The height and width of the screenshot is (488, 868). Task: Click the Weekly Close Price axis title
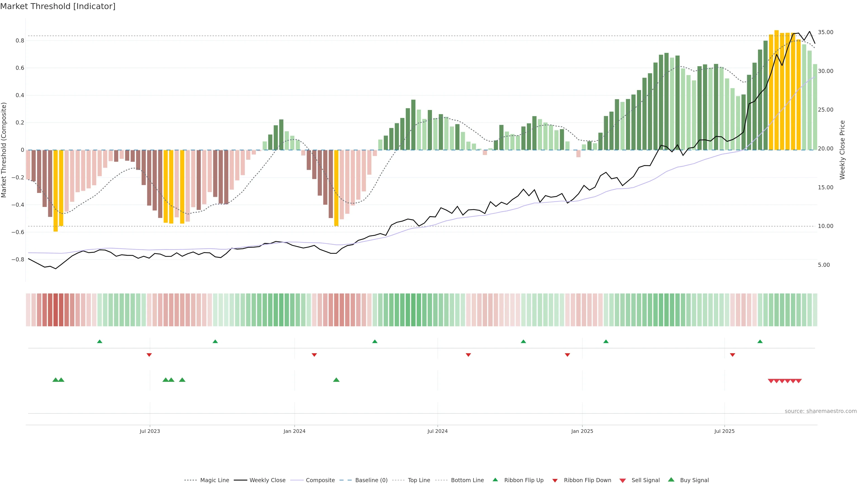842,150
